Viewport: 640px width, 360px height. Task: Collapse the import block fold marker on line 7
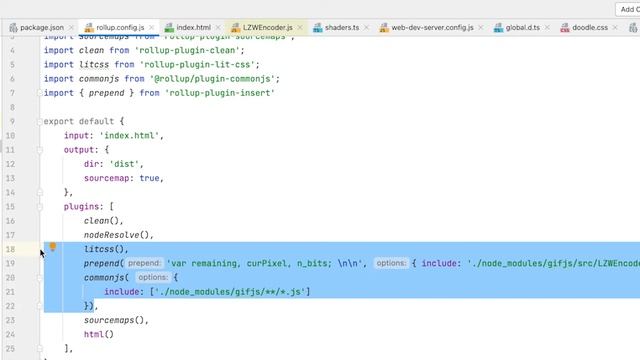[40, 93]
